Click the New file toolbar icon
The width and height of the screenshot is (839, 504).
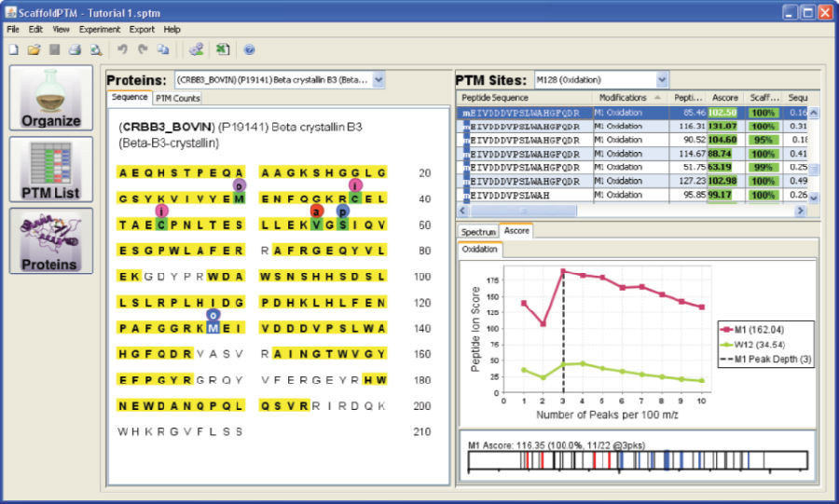pyautogui.click(x=14, y=49)
